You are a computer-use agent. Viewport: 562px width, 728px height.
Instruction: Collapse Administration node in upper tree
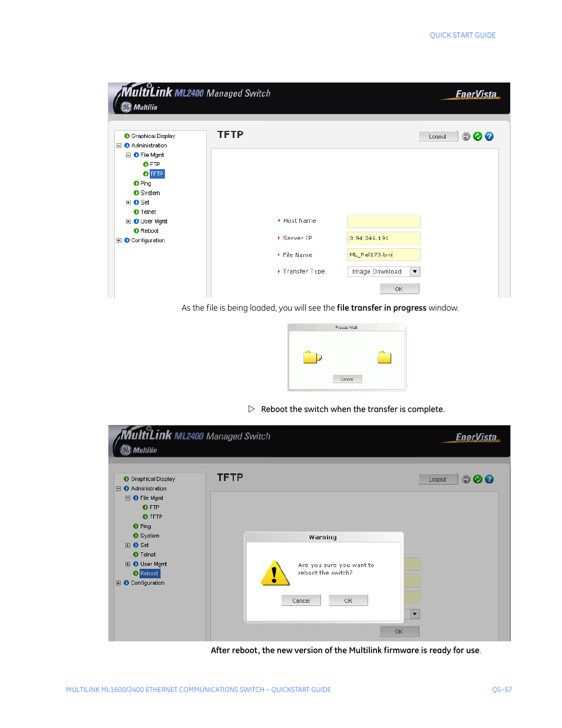click(x=119, y=146)
